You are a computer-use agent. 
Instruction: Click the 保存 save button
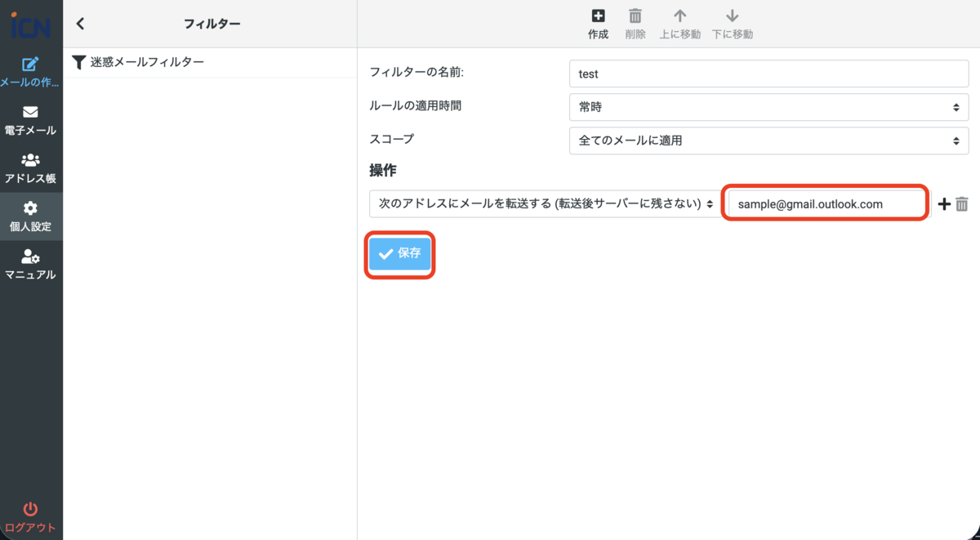pos(399,254)
